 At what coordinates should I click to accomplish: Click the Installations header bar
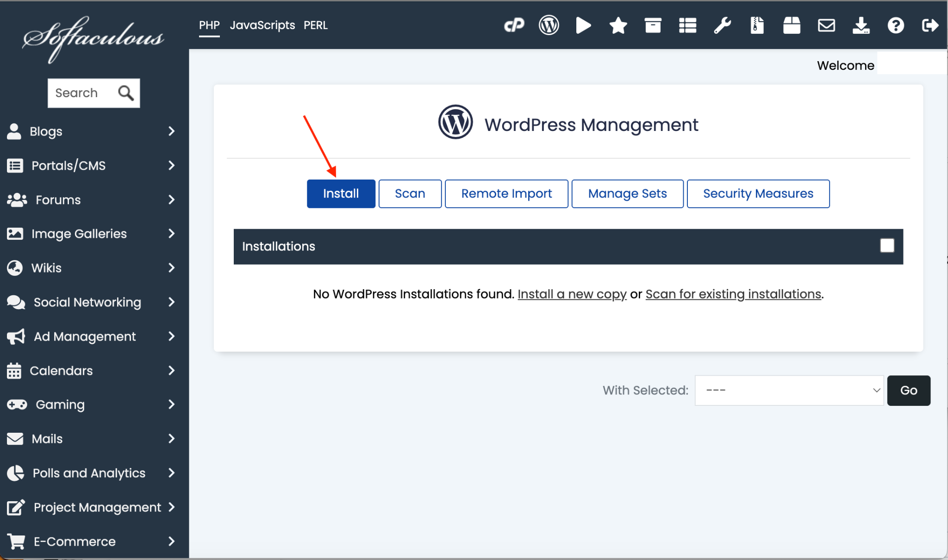tap(568, 246)
